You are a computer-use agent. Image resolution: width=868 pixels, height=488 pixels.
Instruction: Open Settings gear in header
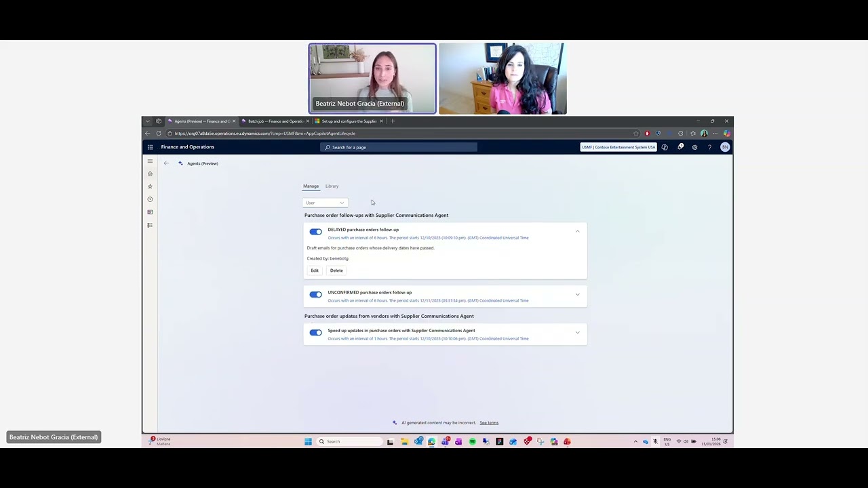point(694,147)
